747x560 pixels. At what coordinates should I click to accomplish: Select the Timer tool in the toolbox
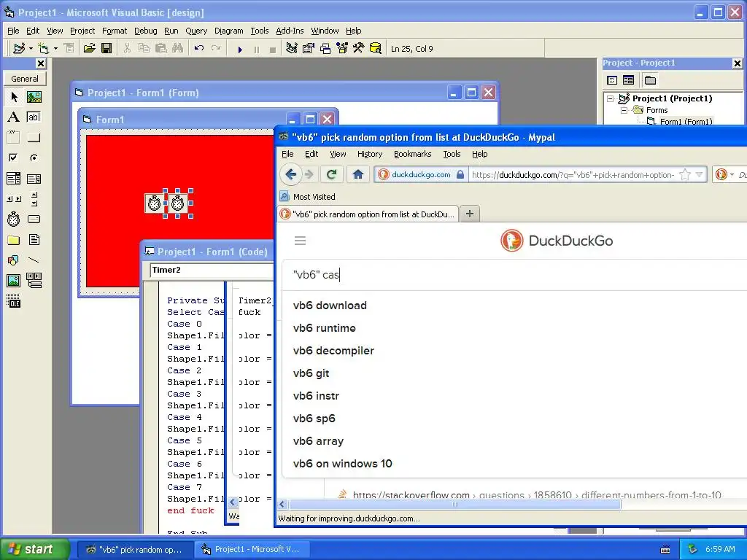pyautogui.click(x=14, y=219)
